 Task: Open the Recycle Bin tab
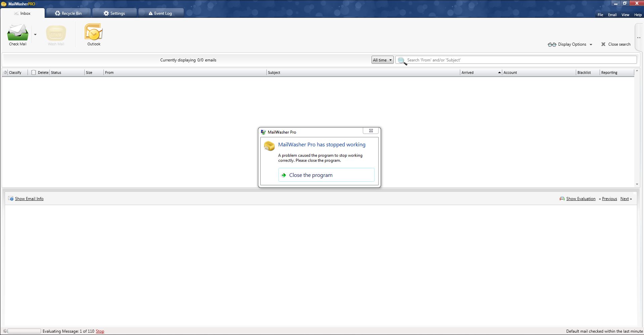tap(69, 13)
